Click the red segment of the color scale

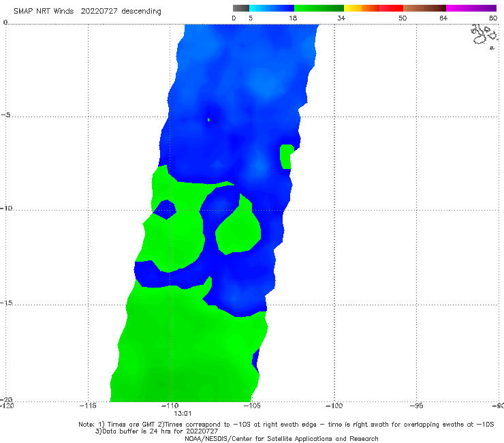coord(391,8)
